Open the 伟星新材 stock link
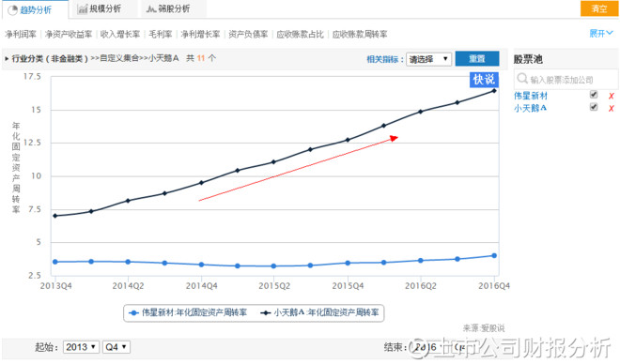This screenshot has height=364, width=620. click(531, 96)
